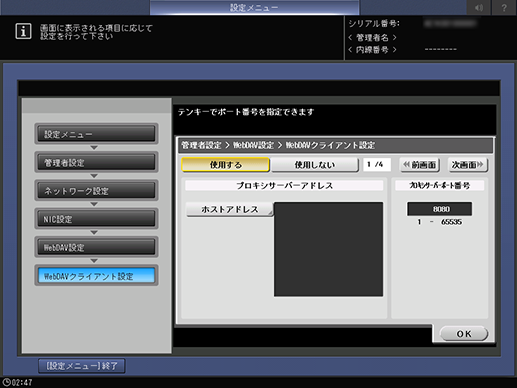Viewport: 517px width, 388px height.
Task: Go to previous screen with 前画面
Action: [420, 165]
